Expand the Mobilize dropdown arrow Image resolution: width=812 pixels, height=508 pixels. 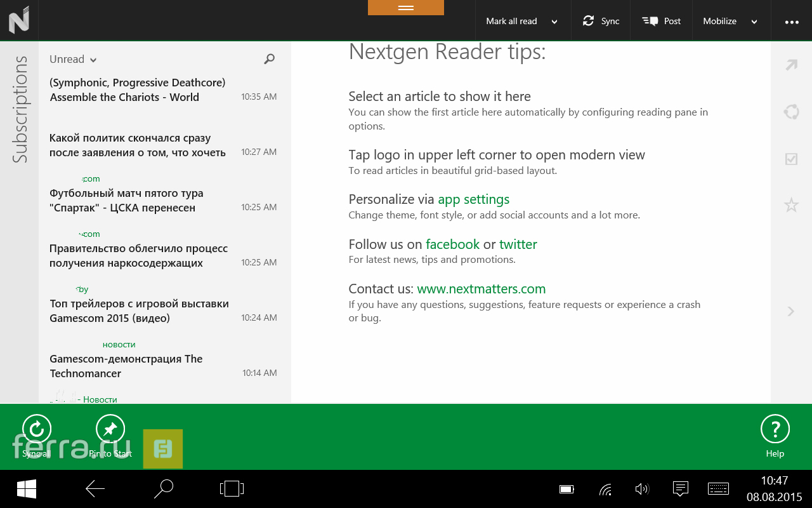(754, 22)
